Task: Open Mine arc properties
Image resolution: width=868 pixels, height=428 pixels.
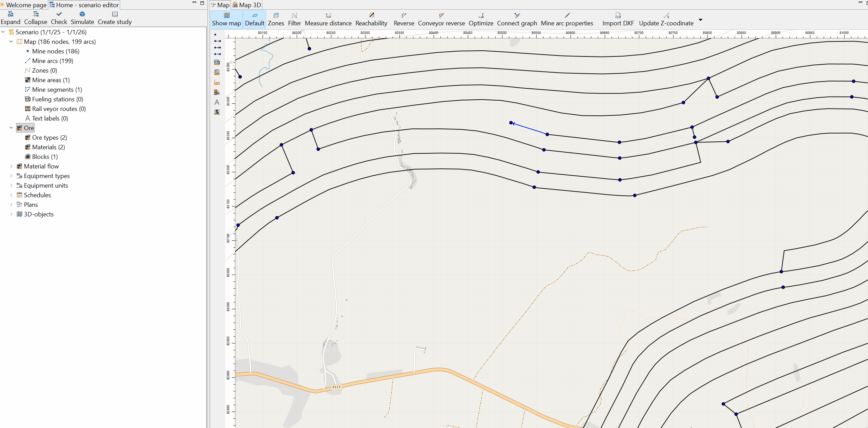Action: click(x=567, y=20)
